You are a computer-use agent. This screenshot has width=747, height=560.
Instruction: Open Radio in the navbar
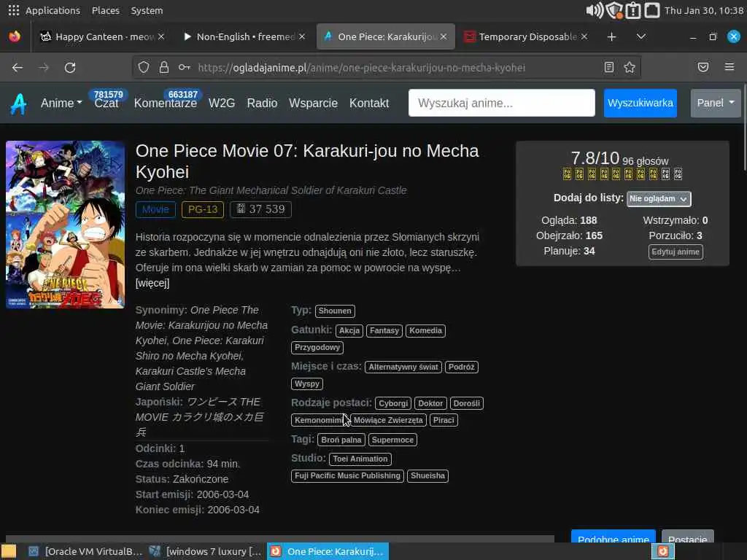click(262, 103)
